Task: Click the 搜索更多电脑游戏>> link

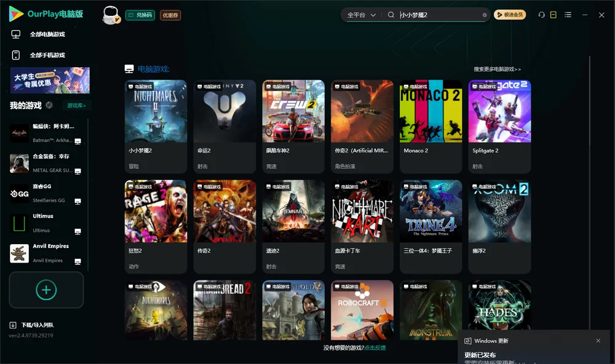Action: pos(497,69)
